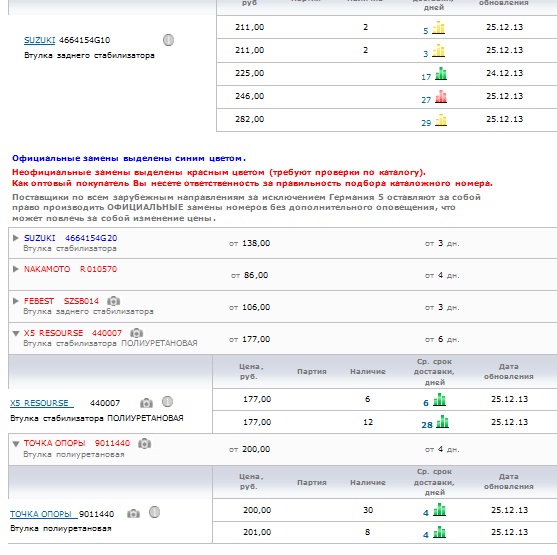
Task: Click description 'Втулка заднего стабилизатора' under SUZUKI 4664154G10
Action: click(x=89, y=55)
